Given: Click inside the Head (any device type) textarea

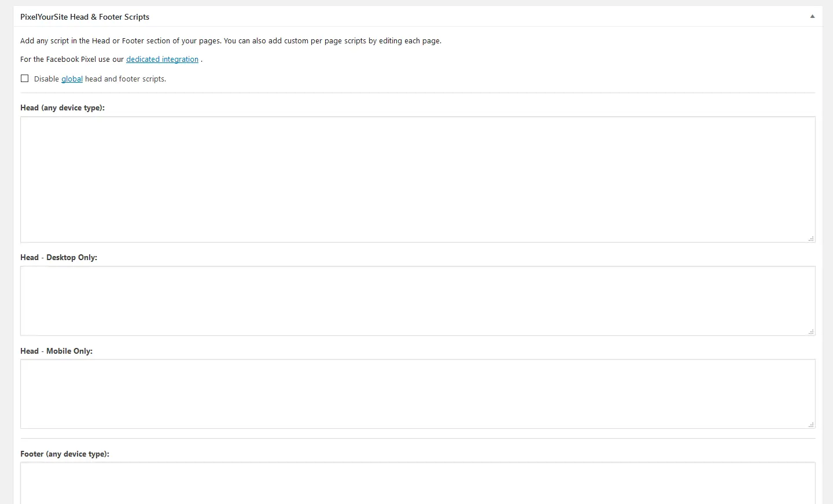Looking at the screenshot, I should point(418,179).
